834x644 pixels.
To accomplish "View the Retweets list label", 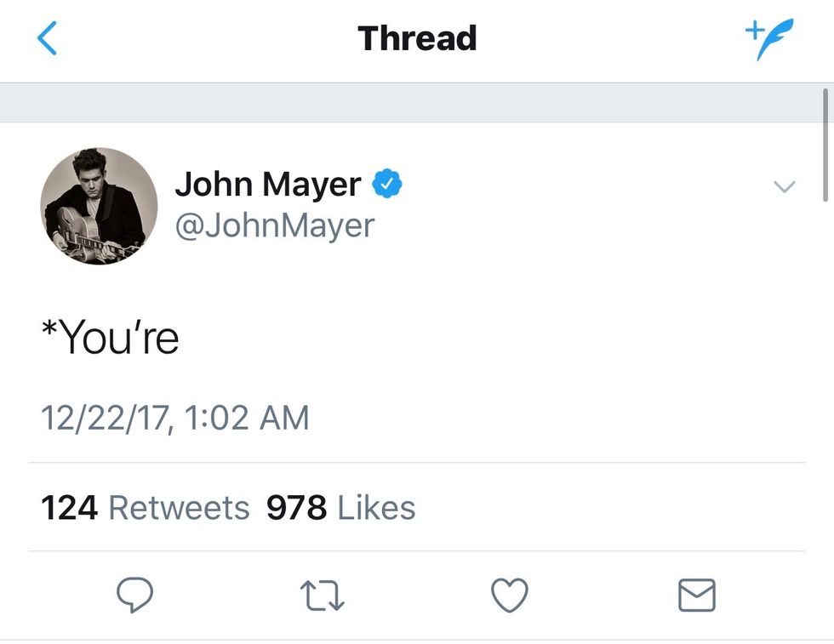I will [179, 508].
